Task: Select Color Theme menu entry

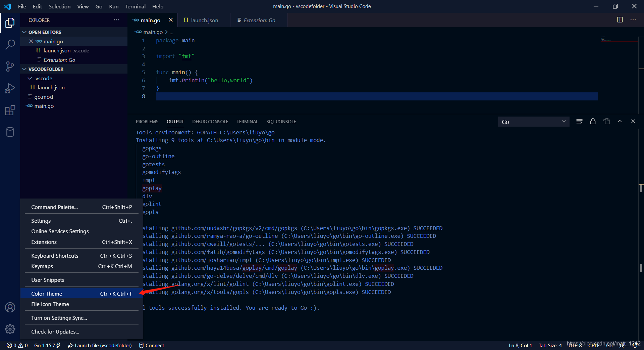Action: click(82, 294)
